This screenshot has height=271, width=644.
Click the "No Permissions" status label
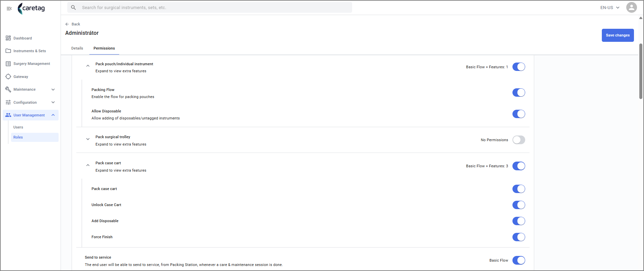494,140
